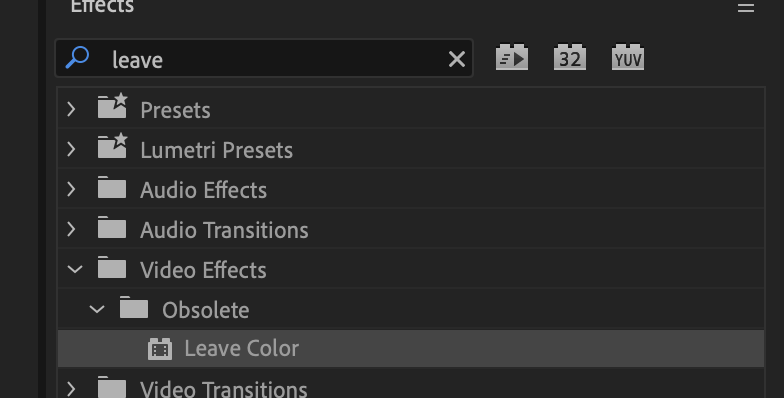The width and height of the screenshot is (784, 398).
Task: Click the Leave Color effect icon
Action: pos(160,349)
